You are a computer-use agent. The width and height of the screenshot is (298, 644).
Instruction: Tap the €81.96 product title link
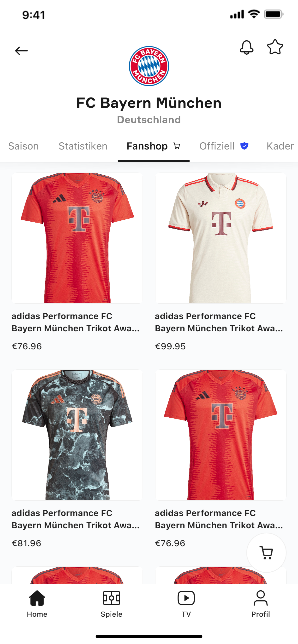coord(76,519)
